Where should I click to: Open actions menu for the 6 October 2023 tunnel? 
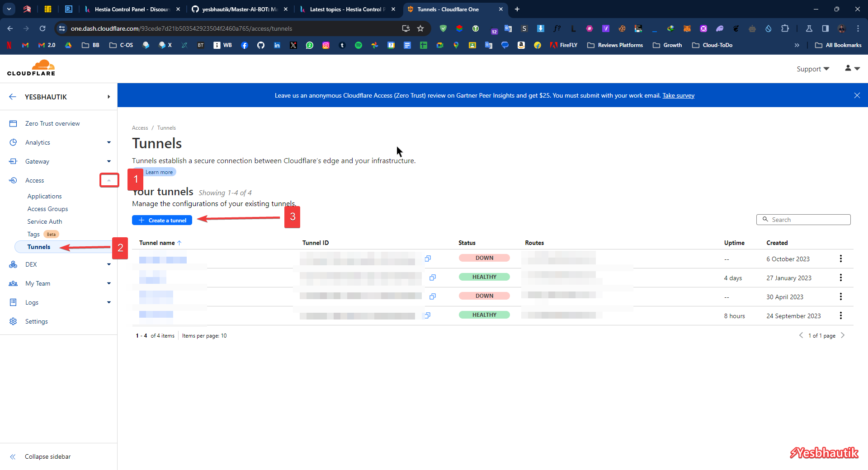840,258
